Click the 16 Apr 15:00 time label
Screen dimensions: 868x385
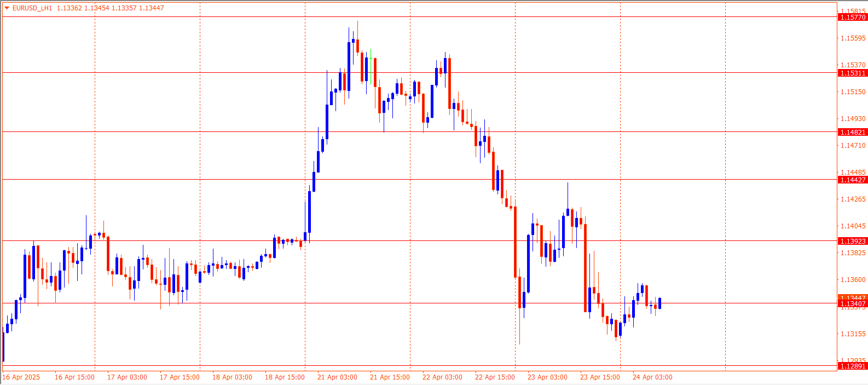click(74, 377)
